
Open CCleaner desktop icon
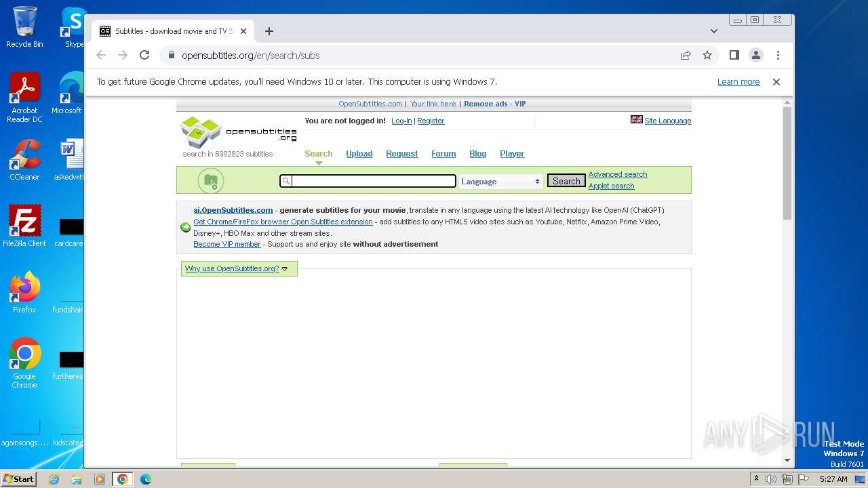pyautogui.click(x=24, y=160)
